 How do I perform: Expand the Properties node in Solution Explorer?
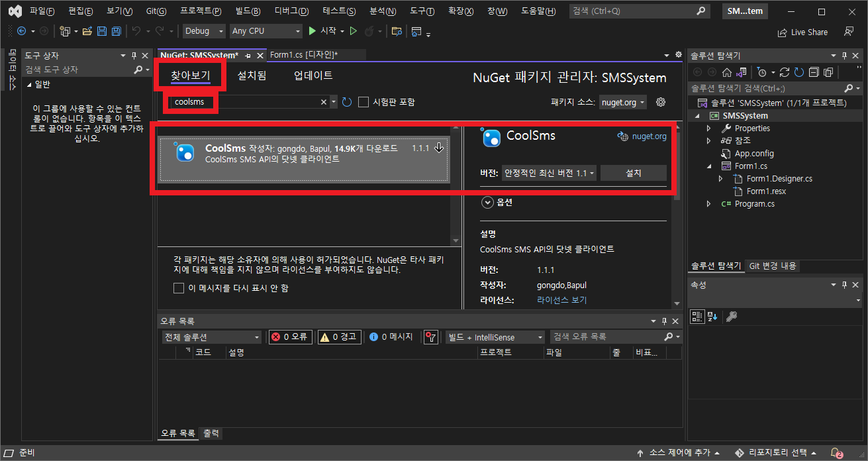point(708,128)
